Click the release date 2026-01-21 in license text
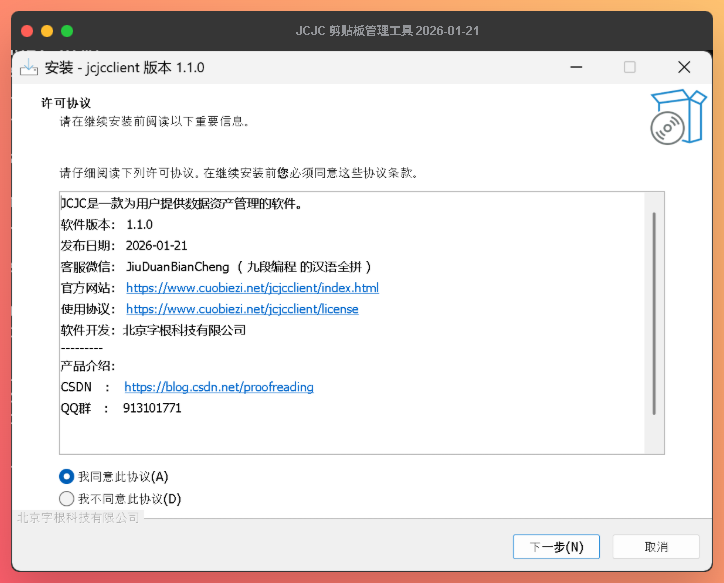This screenshot has width=724, height=583. click(x=157, y=246)
